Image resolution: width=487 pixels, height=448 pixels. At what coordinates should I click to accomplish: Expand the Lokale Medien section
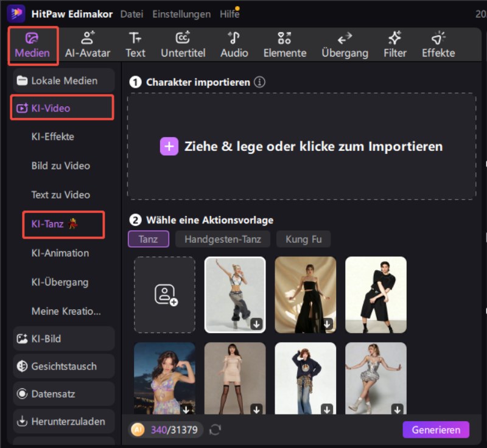coord(63,80)
